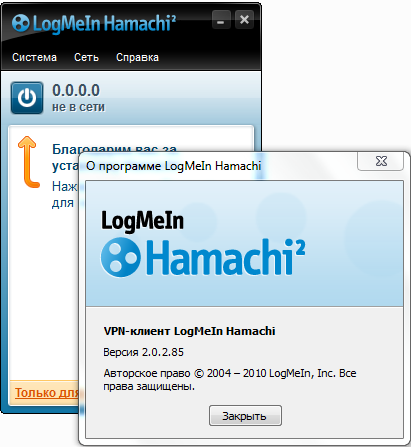Close the Hamachi main window
The image size is (411, 447).
tap(244, 20)
